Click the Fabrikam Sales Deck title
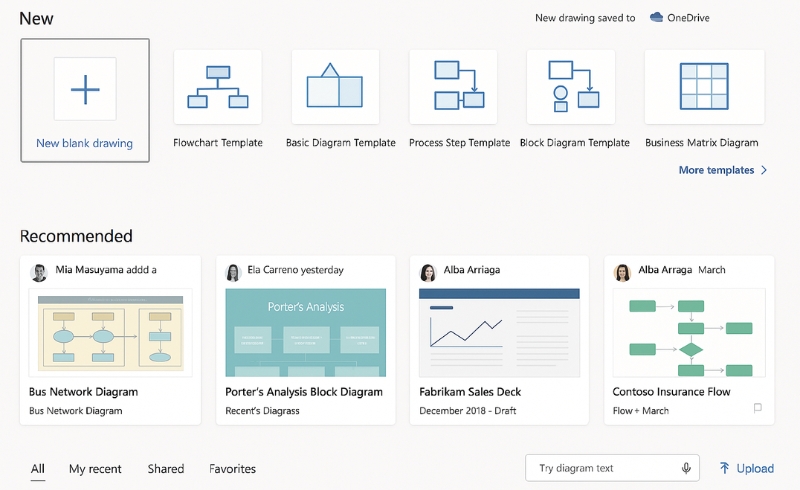The image size is (800, 490). (x=470, y=392)
